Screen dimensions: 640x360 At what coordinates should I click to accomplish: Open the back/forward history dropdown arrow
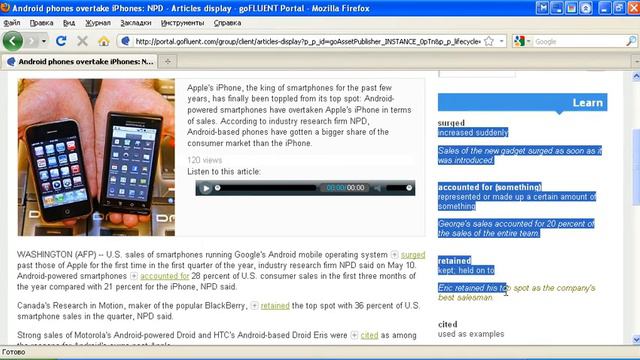(43, 41)
